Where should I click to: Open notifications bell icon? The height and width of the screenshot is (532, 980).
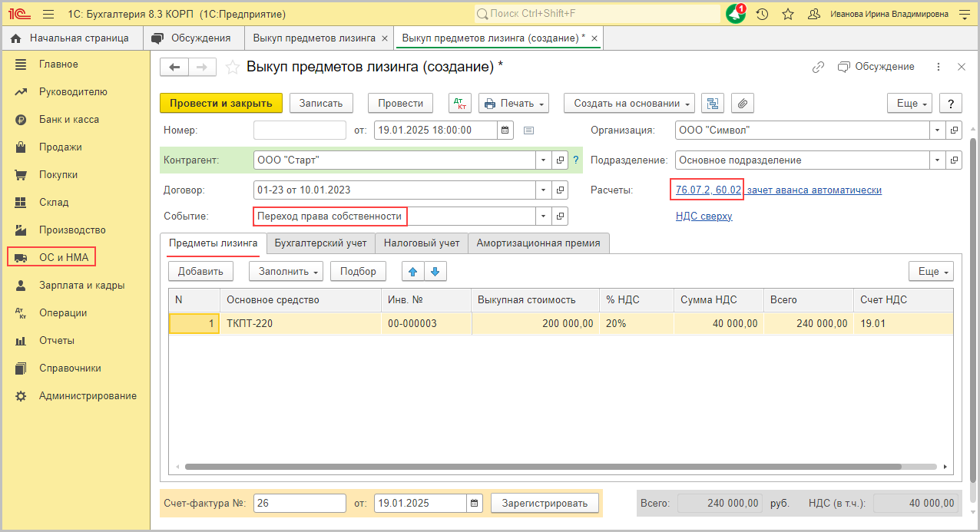pos(736,14)
